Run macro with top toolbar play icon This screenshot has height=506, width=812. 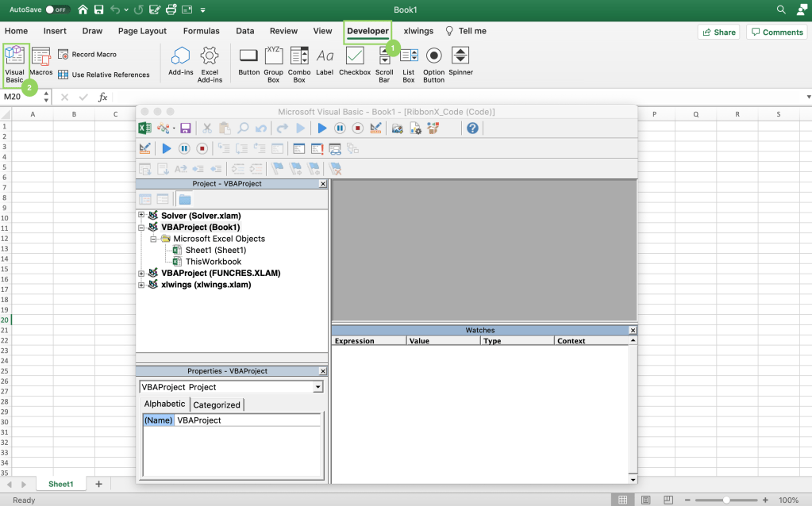321,128
